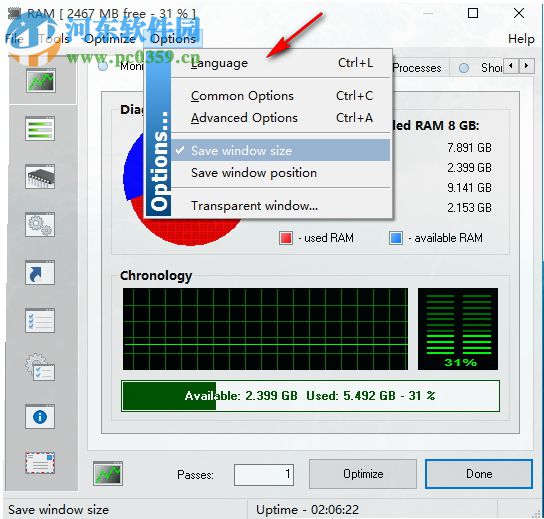The height and width of the screenshot is (519, 544).
Task: Click the 2.153 GB value
Action: (469, 208)
